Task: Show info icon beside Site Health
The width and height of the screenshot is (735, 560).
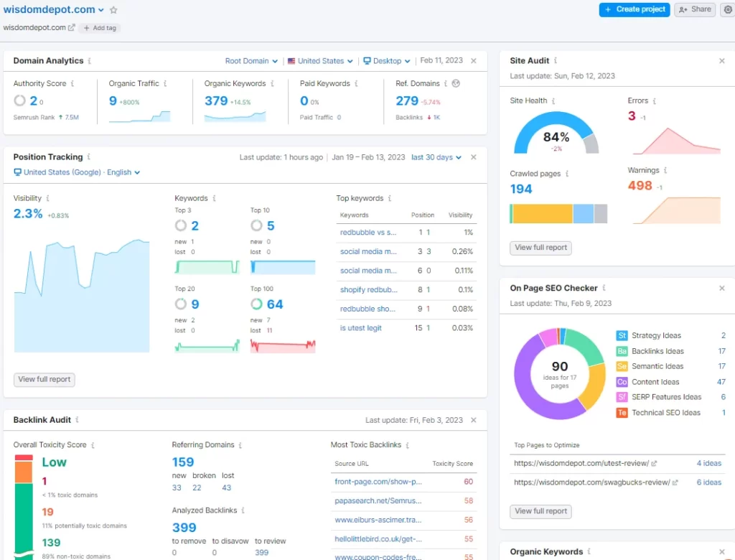Action: coord(553,101)
